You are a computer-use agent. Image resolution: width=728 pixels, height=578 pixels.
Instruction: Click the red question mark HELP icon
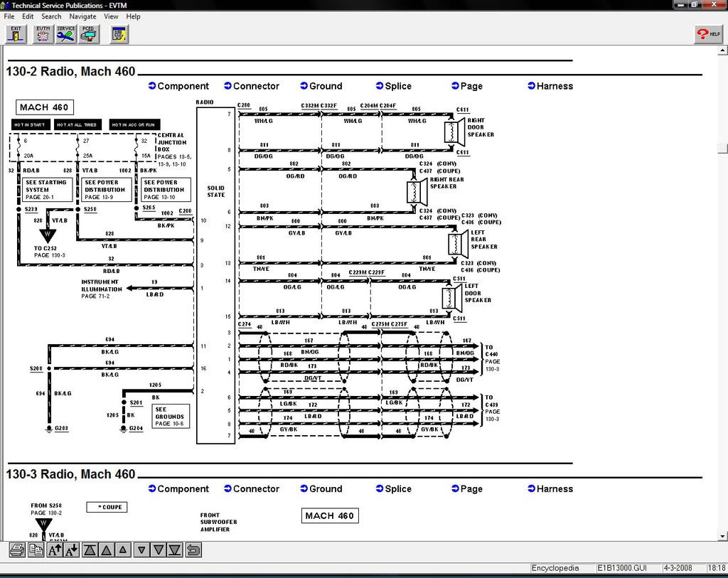pyautogui.click(x=708, y=34)
